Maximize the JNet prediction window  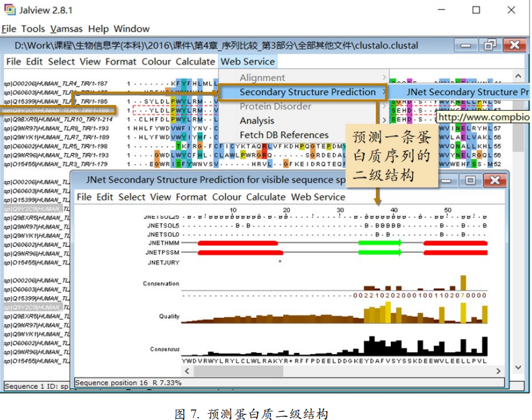[470, 180]
